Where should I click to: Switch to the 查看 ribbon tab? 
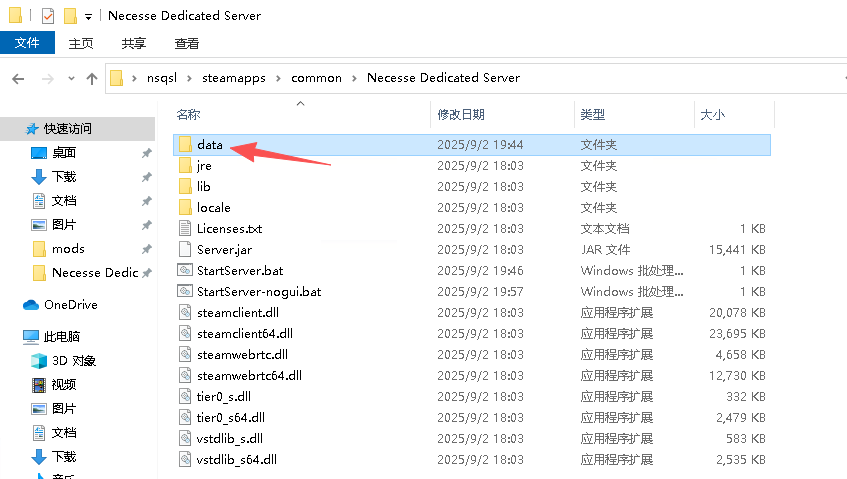(x=187, y=43)
